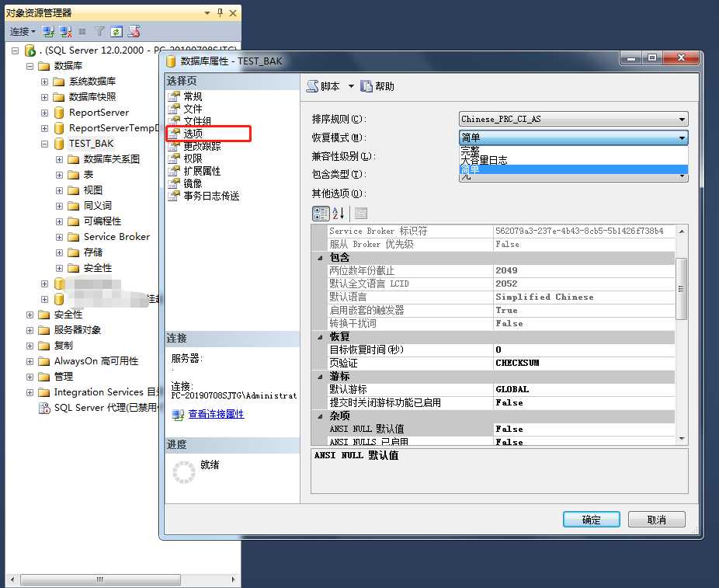The width and height of the screenshot is (719, 588).
Task: Collapse the 游标 property category
Action: pos(320,377)
